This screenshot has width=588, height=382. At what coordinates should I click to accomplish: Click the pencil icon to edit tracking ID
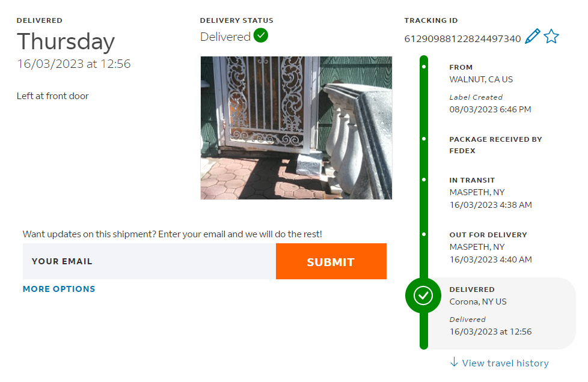click(532, 37)
